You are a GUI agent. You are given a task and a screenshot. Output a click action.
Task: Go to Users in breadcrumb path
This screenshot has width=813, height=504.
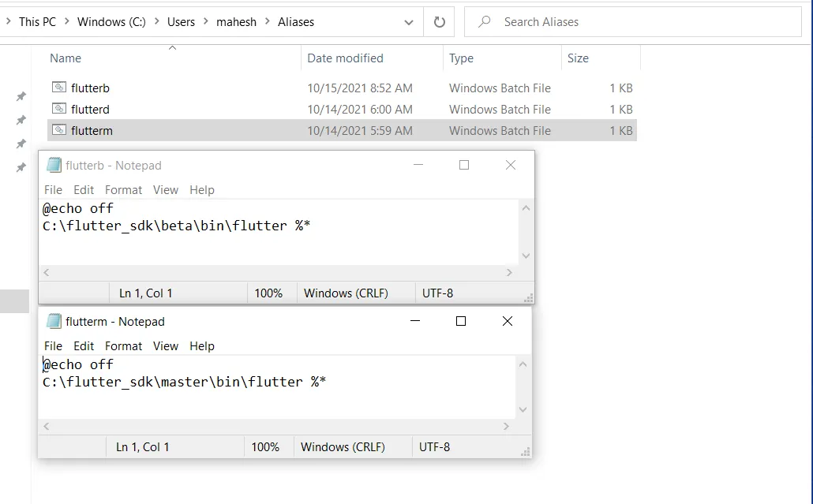pyautogui.click(x=181, y=22)
